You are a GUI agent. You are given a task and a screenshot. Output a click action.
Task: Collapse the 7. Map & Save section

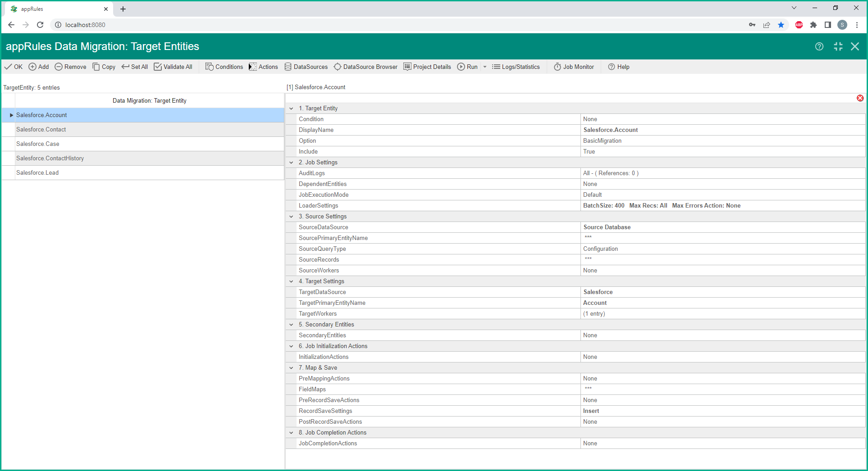click(291, 368)
